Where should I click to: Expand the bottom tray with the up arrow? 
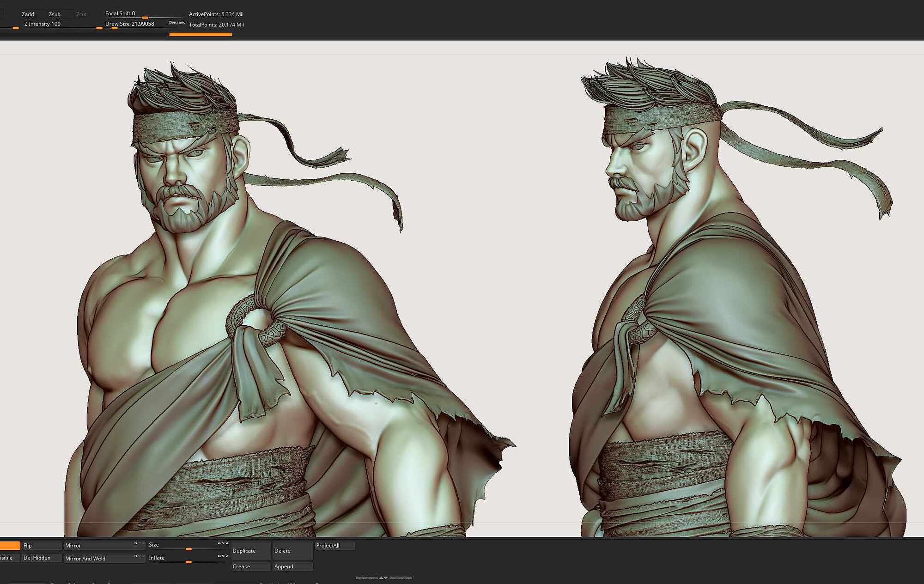tap(382, 578)
